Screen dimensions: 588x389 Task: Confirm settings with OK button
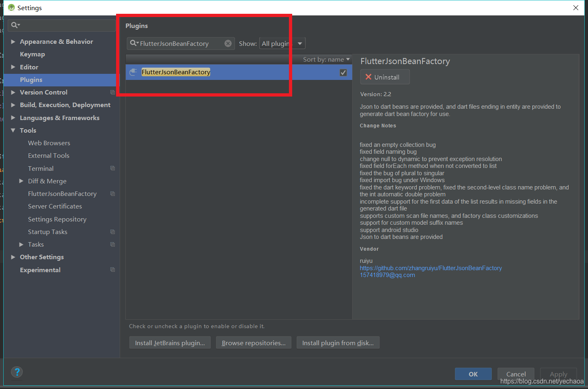pyautogui.click(x=473, y=374)
